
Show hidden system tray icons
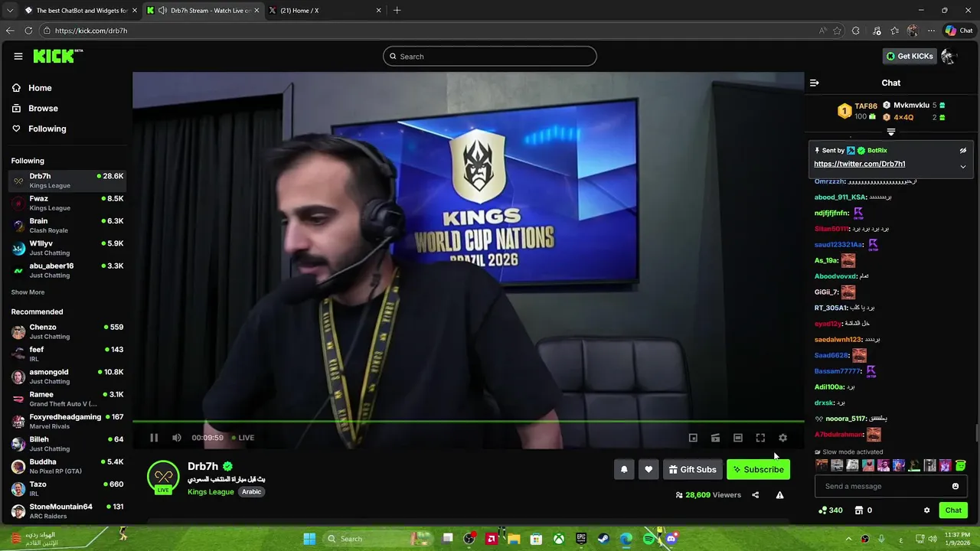pyautogui.click(x=848, y=539)
